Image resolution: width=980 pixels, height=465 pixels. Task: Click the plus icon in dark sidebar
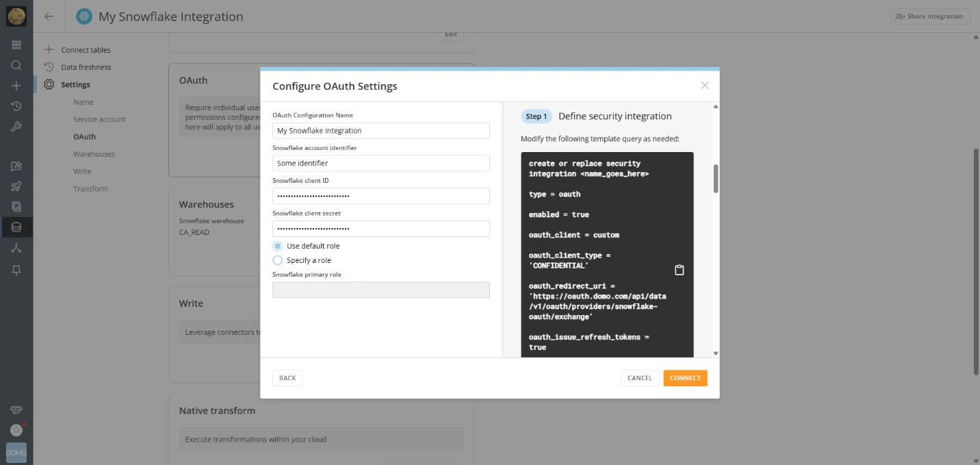[x=16, y=86]
